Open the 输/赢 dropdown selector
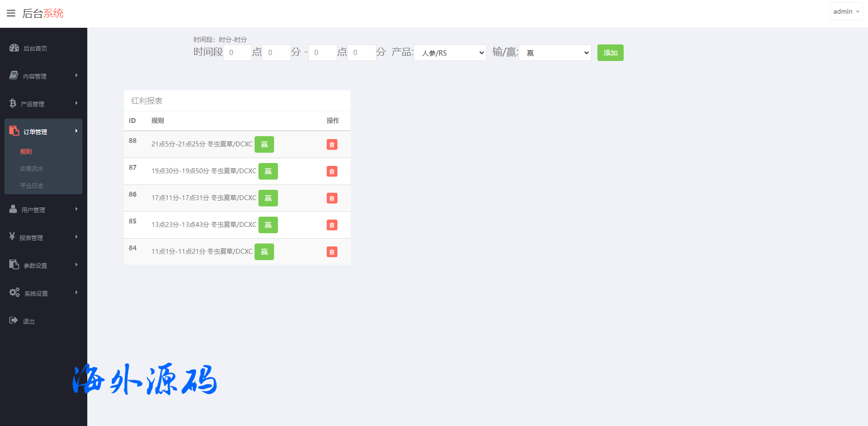 (x=554, y=53)
